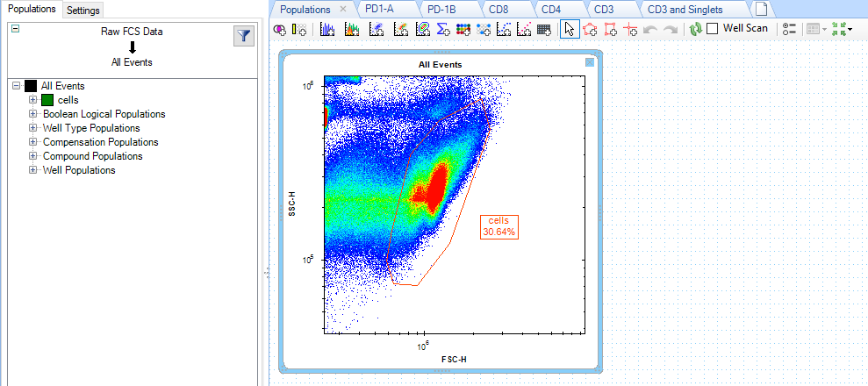Viewport: 868px width, 386px height.
Task: Click the green cells color swatch
Action: pos(47,100)
